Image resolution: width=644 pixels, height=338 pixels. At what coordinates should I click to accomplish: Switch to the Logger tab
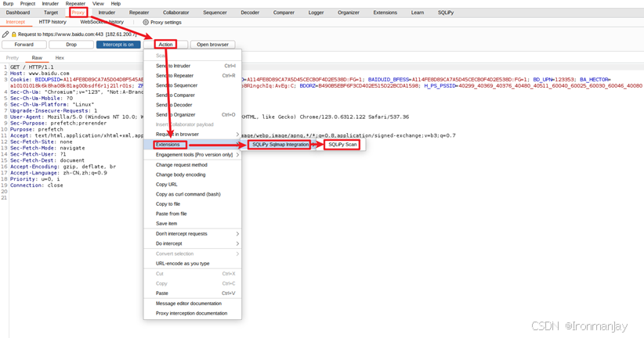point(316,13)
